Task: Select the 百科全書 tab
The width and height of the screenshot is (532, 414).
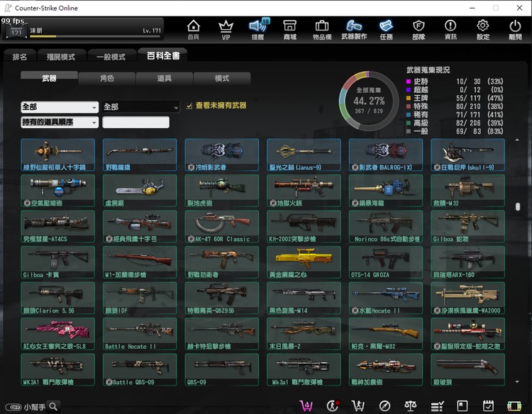Action: click(163, 55)
